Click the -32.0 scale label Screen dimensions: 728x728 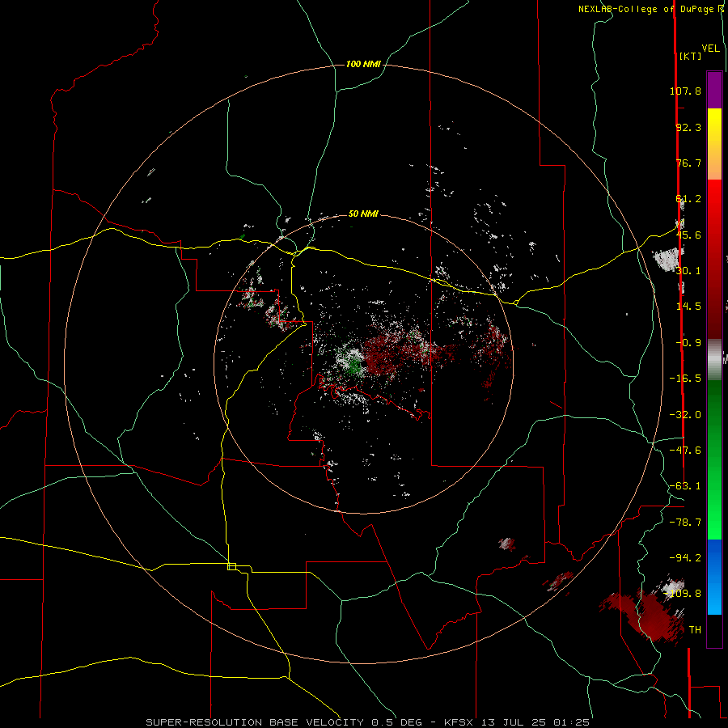pyautogui.click(x=685, y=415)
